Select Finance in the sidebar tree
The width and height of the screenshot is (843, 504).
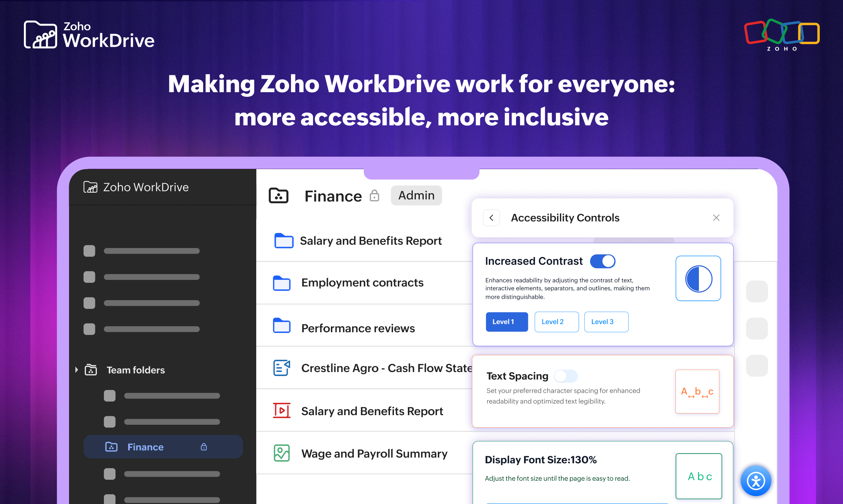click(145, 447)
